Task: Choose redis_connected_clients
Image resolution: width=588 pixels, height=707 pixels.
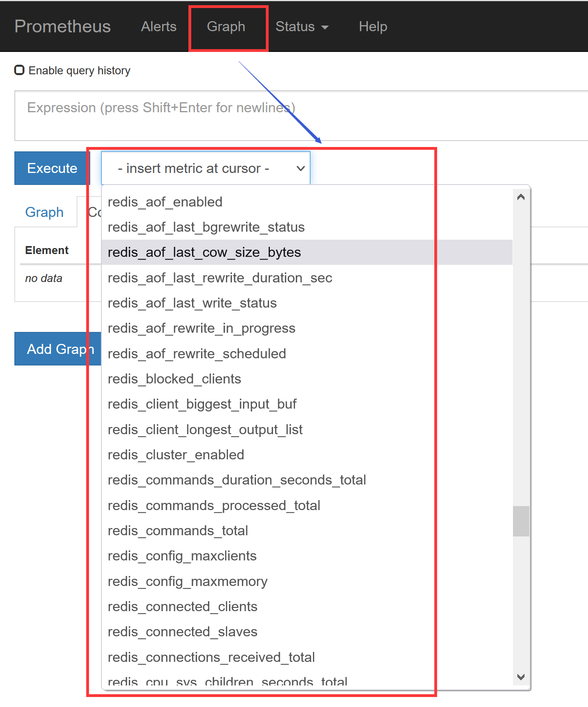Action: [307, 607]
